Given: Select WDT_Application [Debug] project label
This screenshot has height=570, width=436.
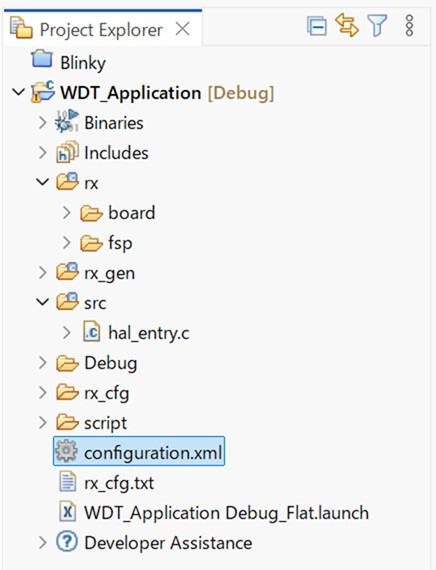Looking at the screenshot, I should tap(167, 93).
